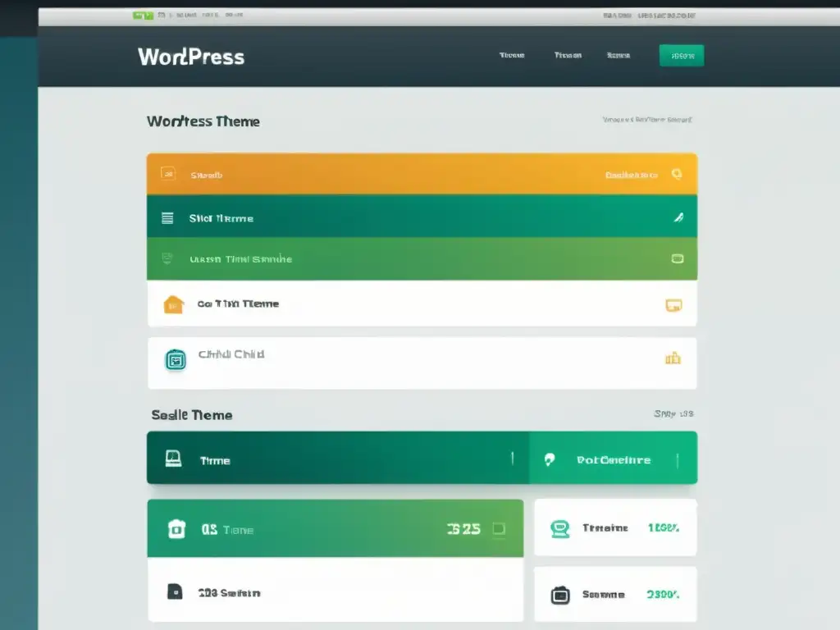Click the orange monitor icon in house row
This screenshot has width=840, height=630.
[x=673, y=305]
